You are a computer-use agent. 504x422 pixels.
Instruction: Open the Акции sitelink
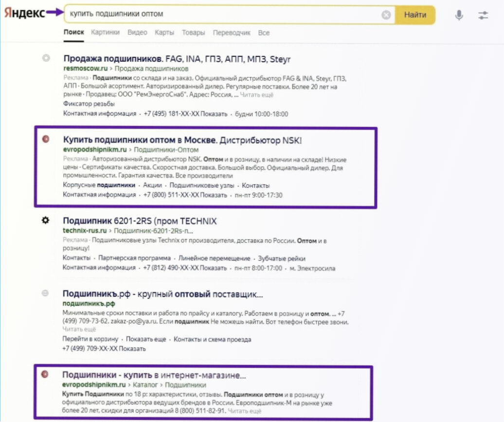pyautogui.click(x=152, y=185)
